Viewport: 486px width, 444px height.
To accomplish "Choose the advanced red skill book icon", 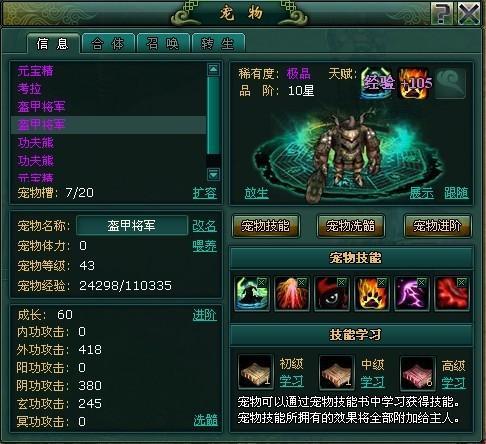I will (417, 373).
